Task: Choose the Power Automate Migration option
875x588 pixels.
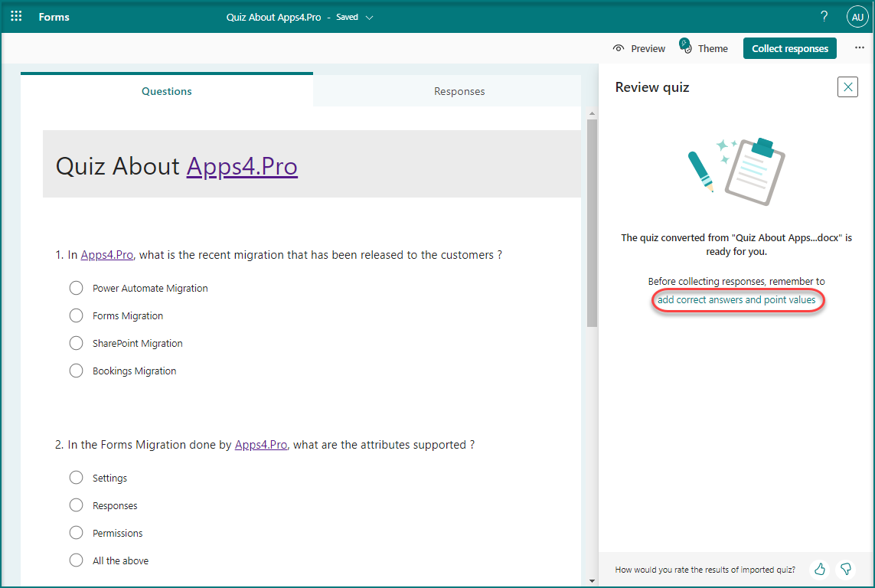Action: point(76,288)
